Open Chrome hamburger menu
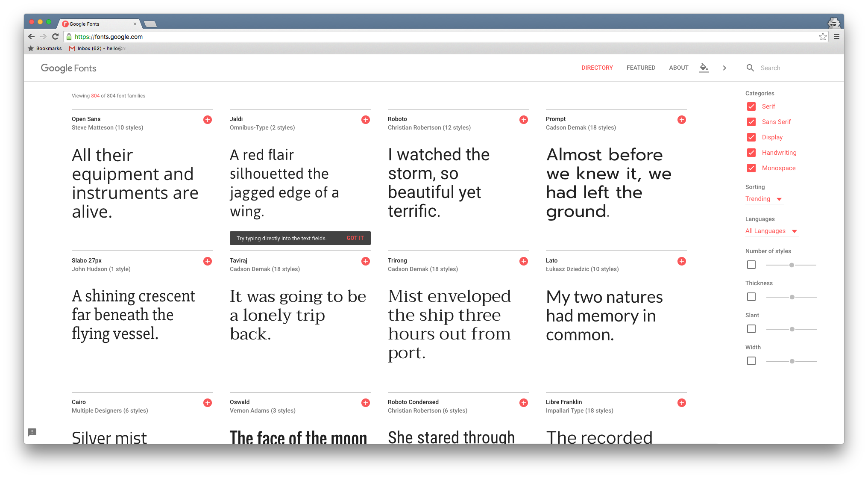Screen dimensions: 868x478 tap(836, 36)
